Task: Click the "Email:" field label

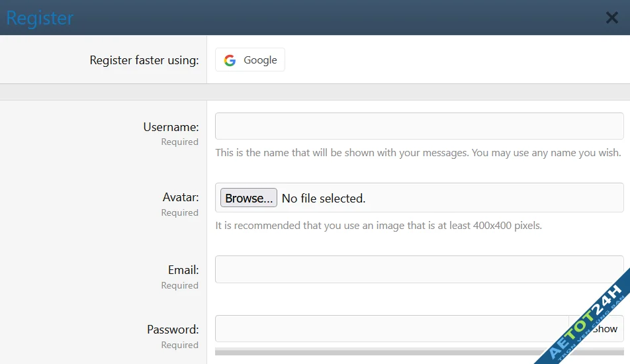Action: 183,270
